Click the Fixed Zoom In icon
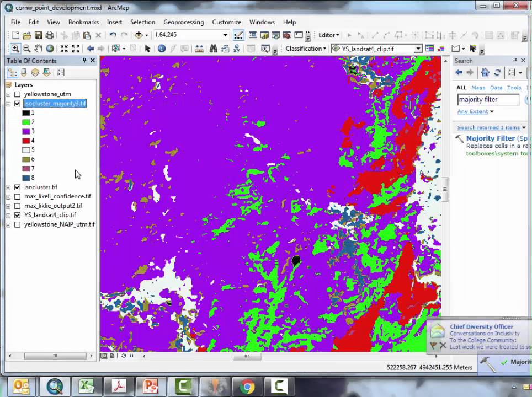532x397 pixels. pos(64,49)
